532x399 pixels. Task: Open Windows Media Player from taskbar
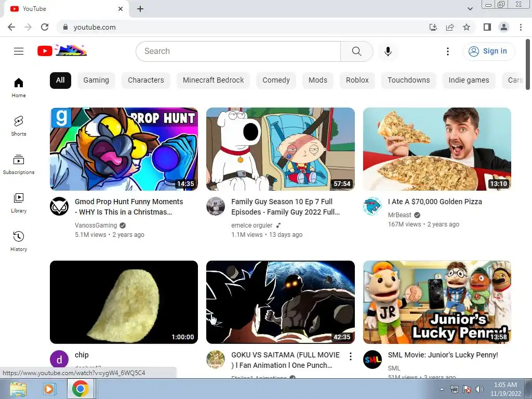pos(49,389)
